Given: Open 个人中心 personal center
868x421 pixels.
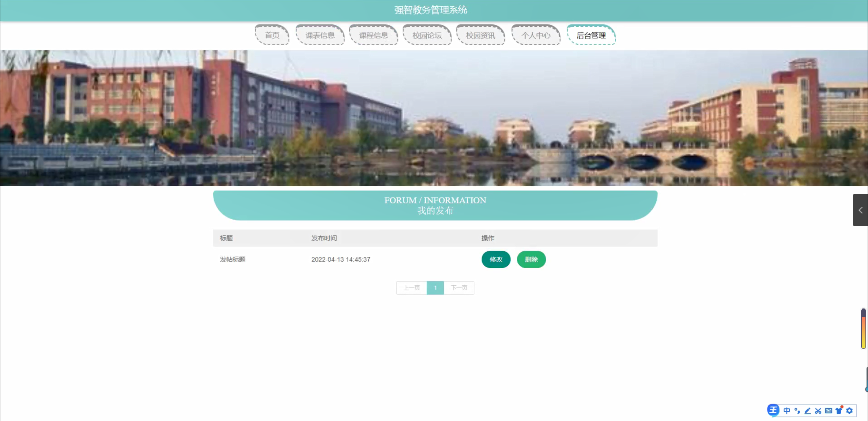Looking at the screenshot, I should pyautogui.click(x=536, y=36).
